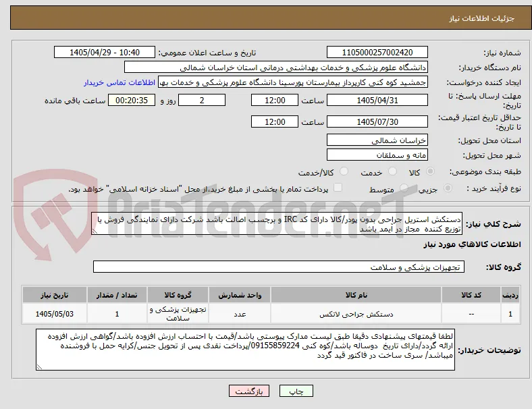This screenshot has width=532, height=409.
Task: Click the price validity time 12:00
Action: coord(275,121)
